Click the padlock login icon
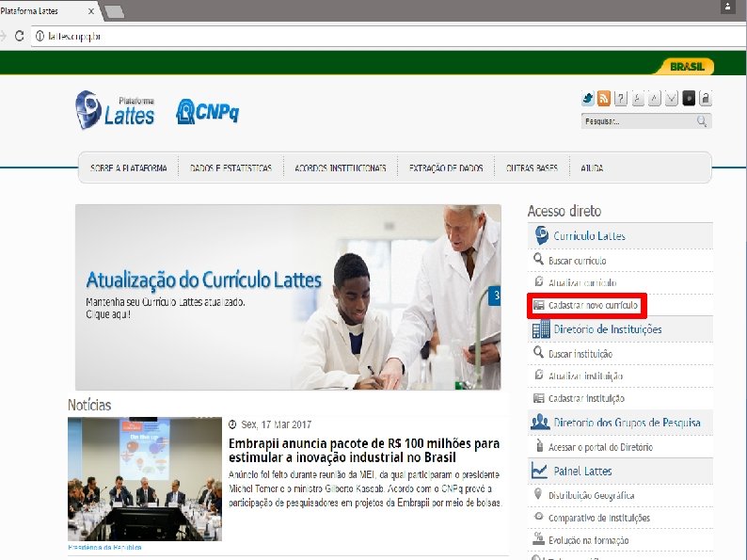The height and width of the screenshot is (560, 747). coord(706,98)
